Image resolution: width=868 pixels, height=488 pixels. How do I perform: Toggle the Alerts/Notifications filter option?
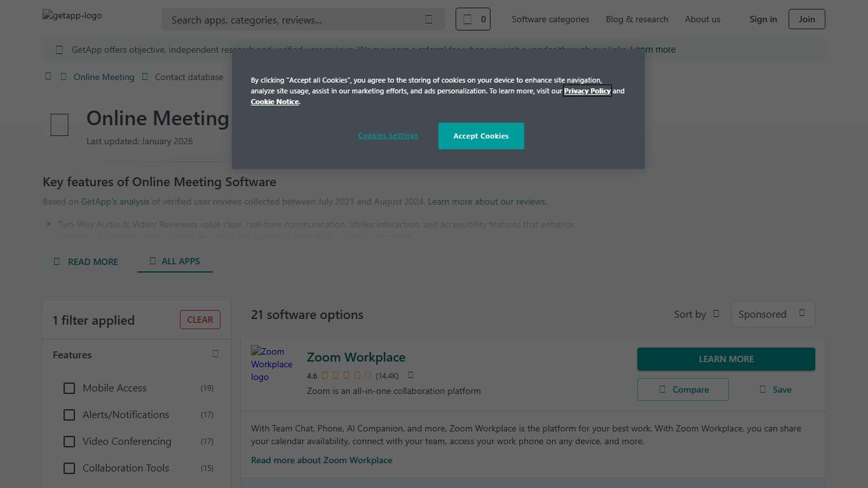pyautogui.click(x=69, y=414)
